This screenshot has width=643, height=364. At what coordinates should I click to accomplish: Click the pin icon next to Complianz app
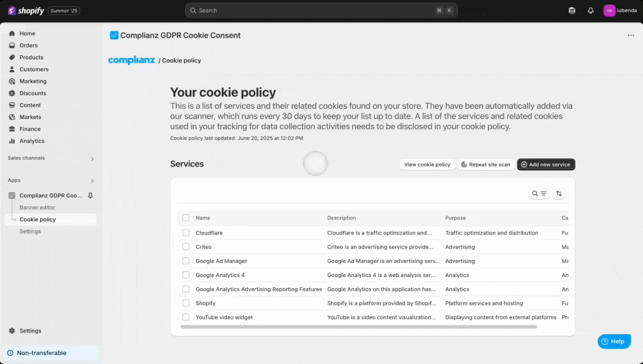pos(90,196)
